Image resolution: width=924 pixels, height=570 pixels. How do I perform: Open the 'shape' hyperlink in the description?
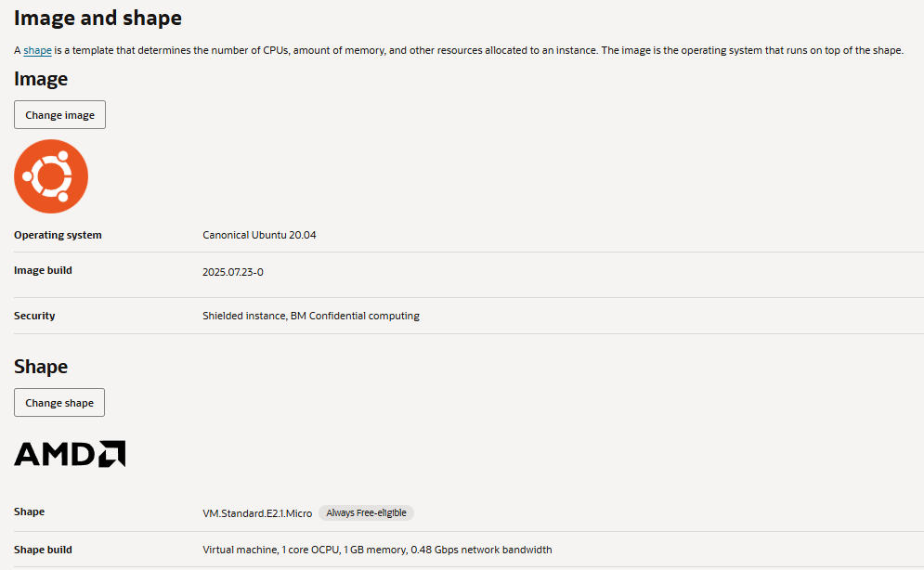(x=37, y=50)
